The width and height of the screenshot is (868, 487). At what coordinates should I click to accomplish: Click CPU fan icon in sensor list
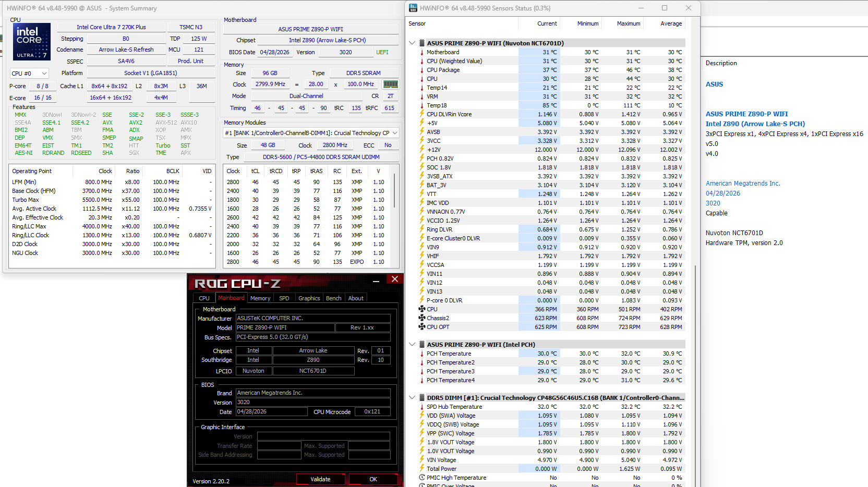click(421, 309)
